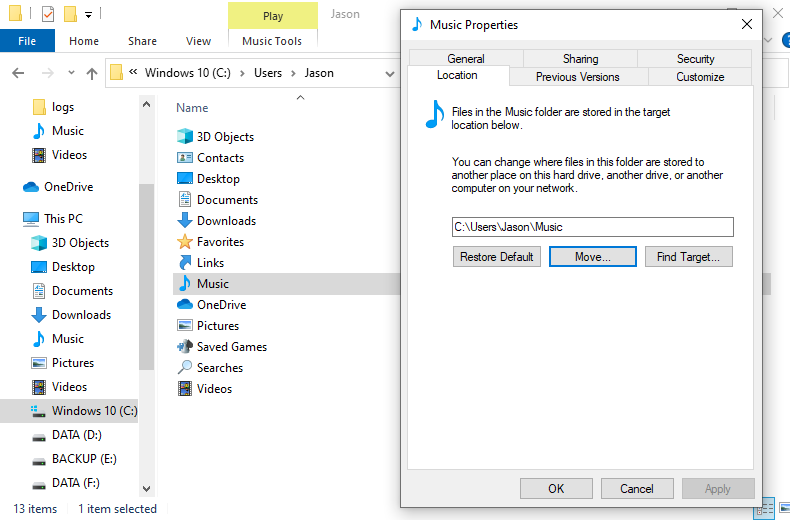The height and width of the screenshot is (520, 790).
Task: Select OneDrive cloud icon in file list
Action: tap(185, 304)
